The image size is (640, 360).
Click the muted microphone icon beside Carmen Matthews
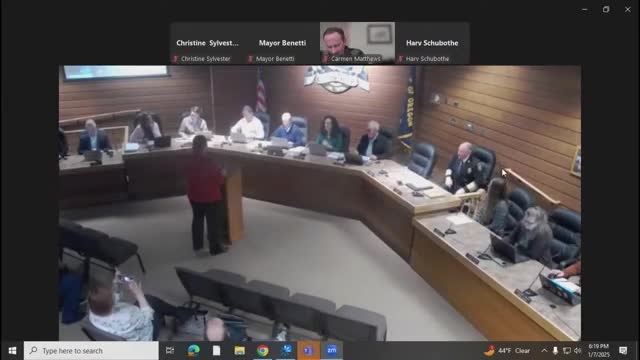(x=326, y=59)
